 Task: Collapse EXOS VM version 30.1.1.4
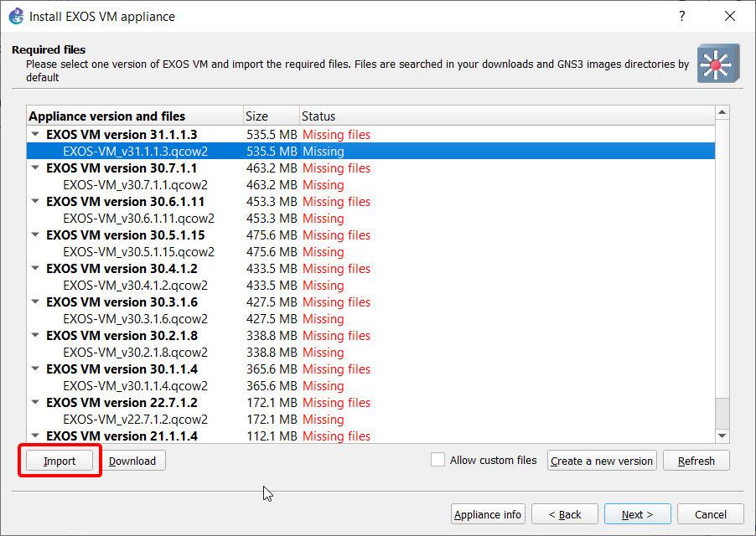pos(35,368)
